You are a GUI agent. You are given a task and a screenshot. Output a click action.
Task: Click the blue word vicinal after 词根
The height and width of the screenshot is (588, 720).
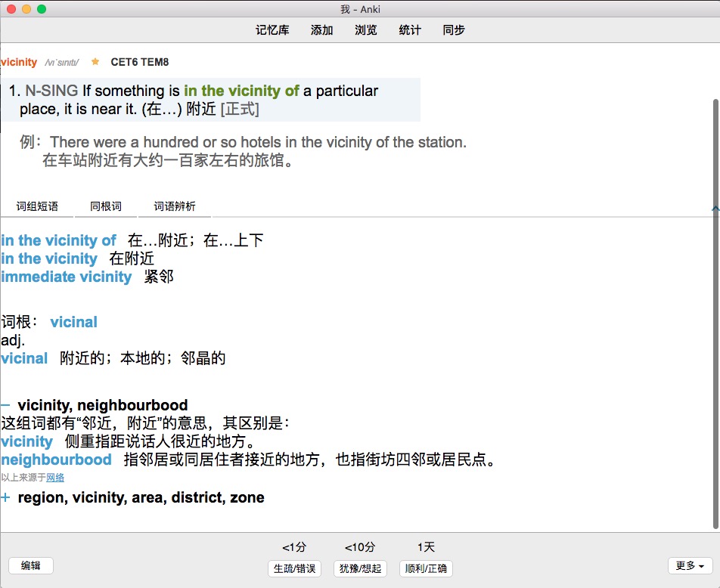73,322
